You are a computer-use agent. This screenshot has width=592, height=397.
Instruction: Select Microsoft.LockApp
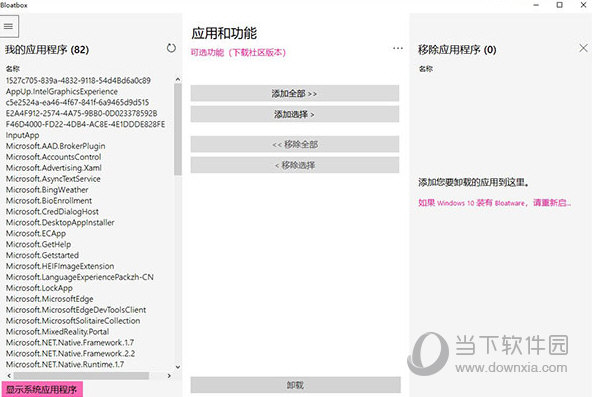pyautogui.click(x=39, y=288)
